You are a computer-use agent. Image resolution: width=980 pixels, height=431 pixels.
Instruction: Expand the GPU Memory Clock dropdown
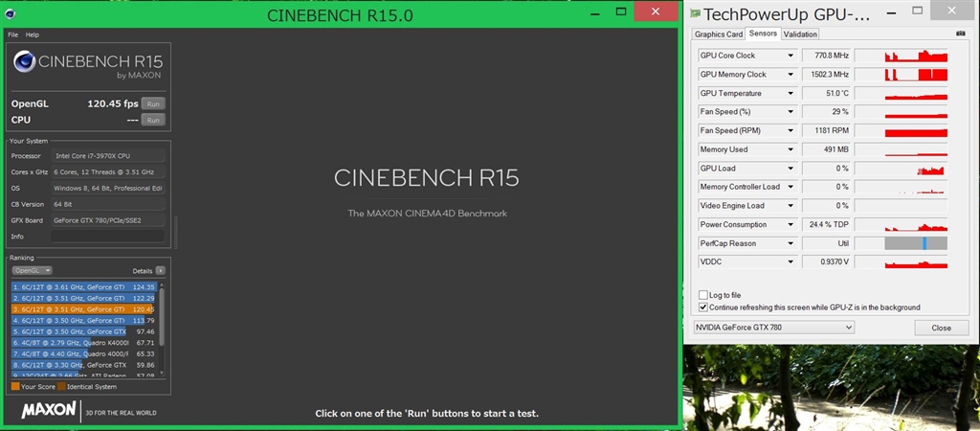[x=791, y=75]
